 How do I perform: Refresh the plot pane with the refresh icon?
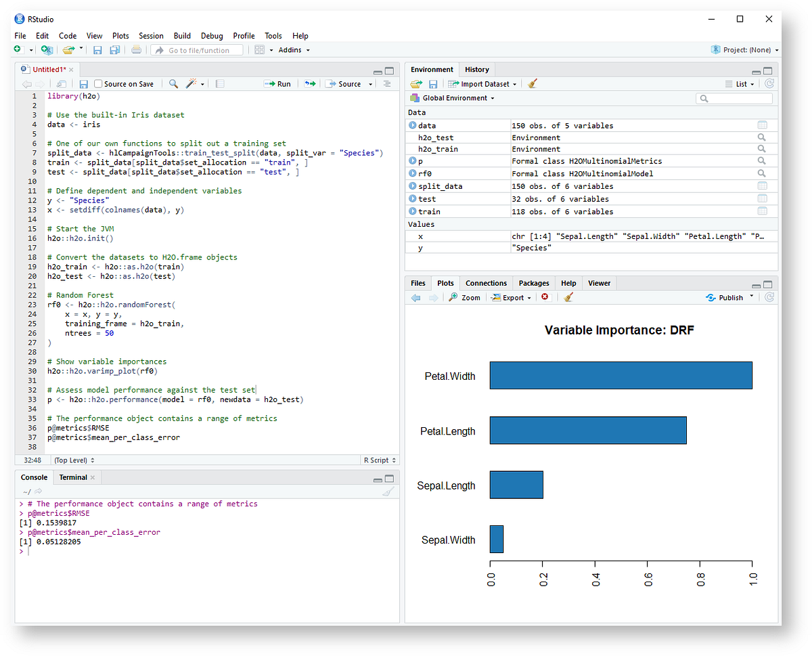pos(769,297)
